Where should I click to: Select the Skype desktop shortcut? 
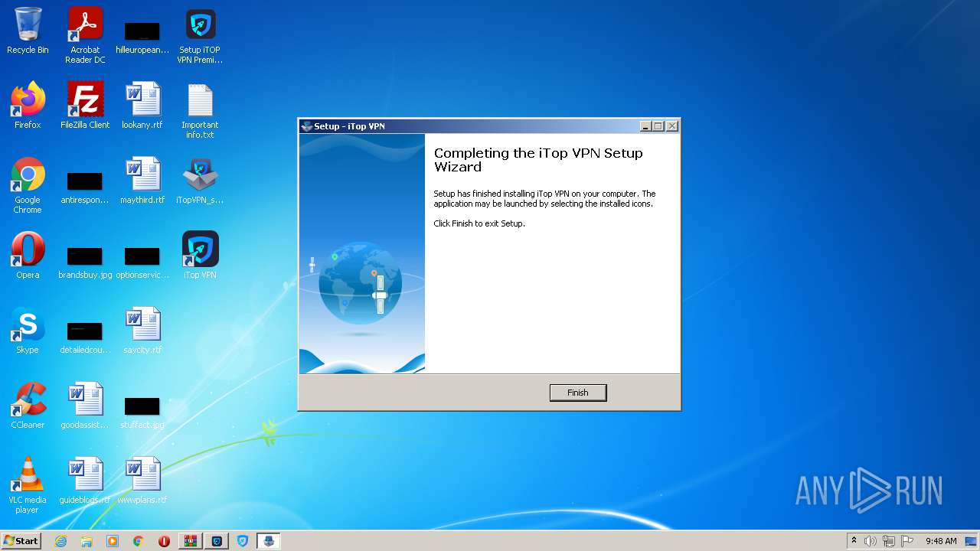click(28, 331)
